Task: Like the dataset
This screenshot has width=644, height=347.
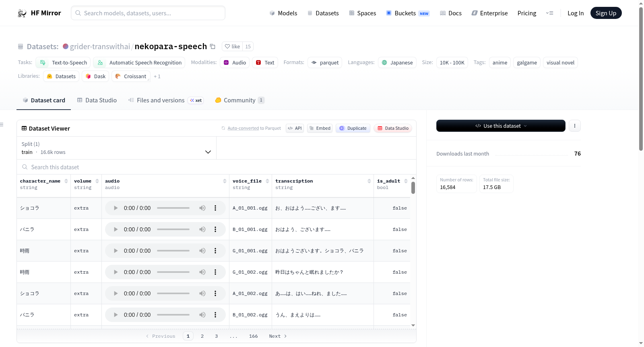Action: [x=232, y=46]
